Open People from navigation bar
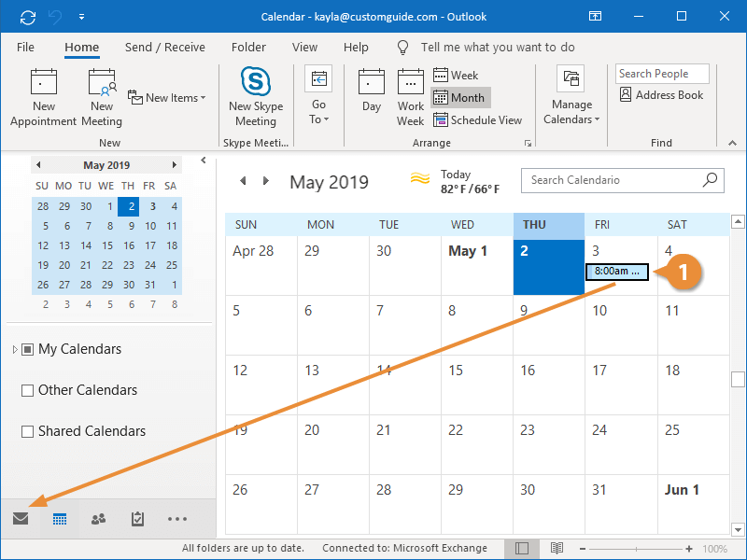747x560 pixels. tap(99, 519)
